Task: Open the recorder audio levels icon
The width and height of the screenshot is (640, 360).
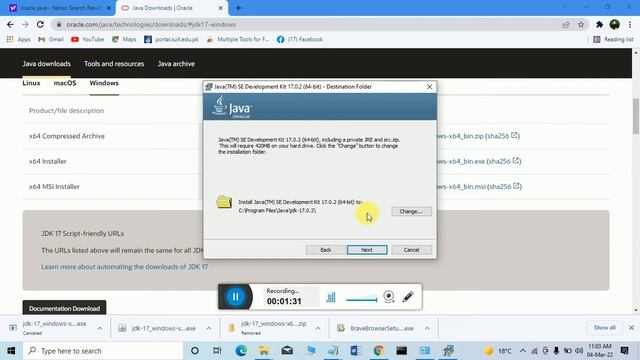Action: coord(331,297)
